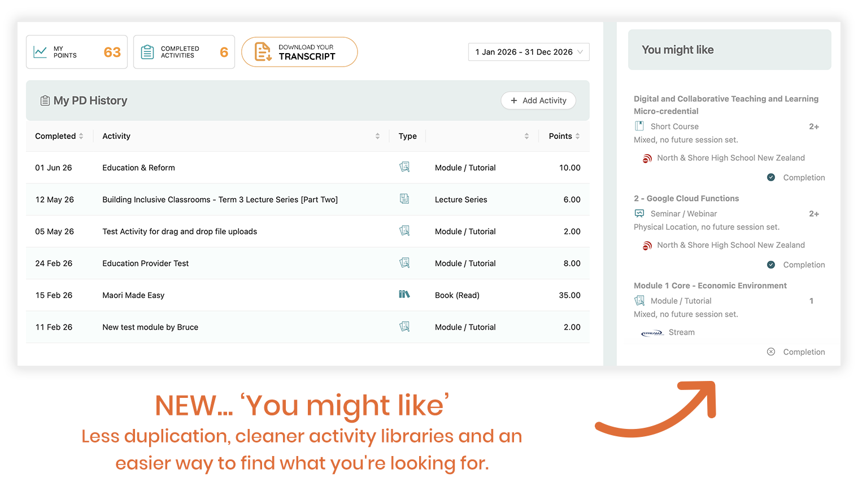Click the Download Your Transcript button
This screenshot has height=504, width=858.
(299, 52)
